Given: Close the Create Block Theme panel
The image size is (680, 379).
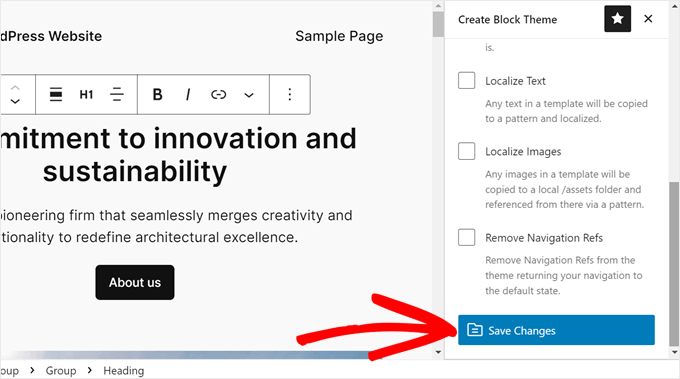Looking at the screenshot, I should tap(648, 19).
